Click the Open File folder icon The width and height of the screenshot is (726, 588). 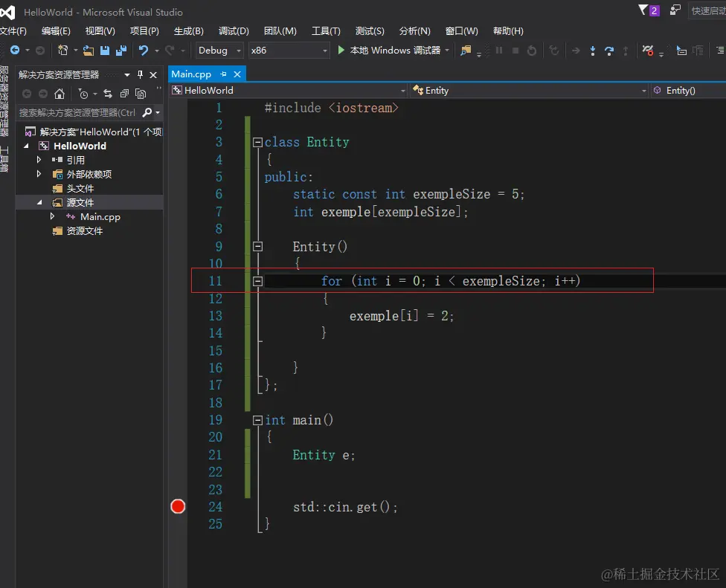coord(88,51)
